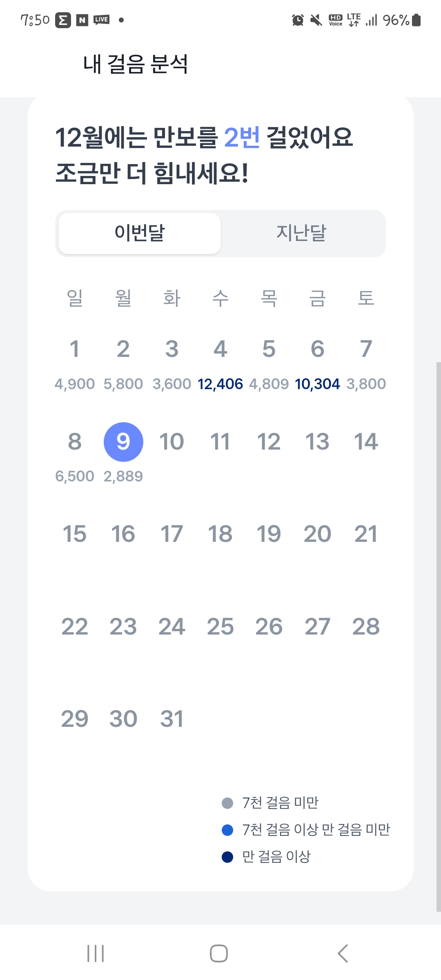
Task: Tap the LIVE notification icon
Action: 101,20
